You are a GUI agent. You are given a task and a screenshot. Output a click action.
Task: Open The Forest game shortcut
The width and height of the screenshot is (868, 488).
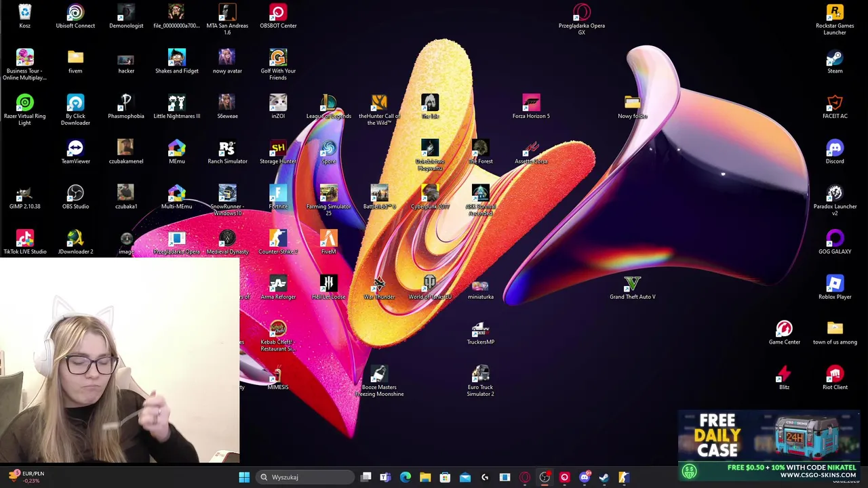tap(480, 152)
